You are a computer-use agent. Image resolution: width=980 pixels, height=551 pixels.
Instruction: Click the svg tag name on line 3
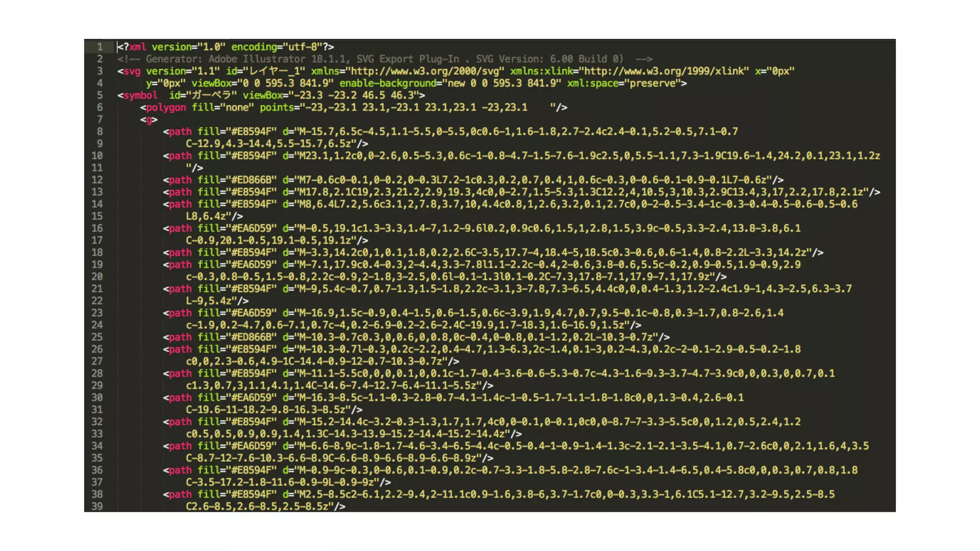132,71
